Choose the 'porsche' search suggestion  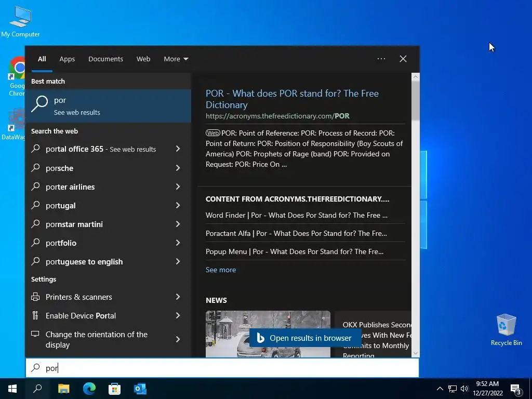[x=59, y=168]
